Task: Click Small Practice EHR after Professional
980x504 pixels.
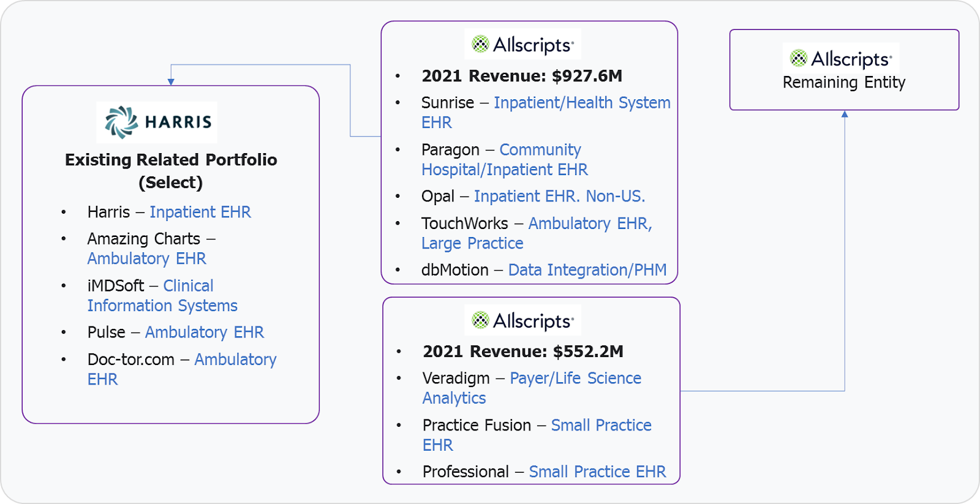Action: coord(597,472)
